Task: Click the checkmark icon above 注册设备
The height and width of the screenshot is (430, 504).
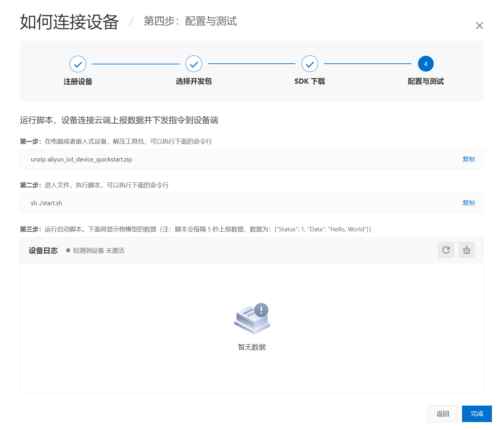Action: pos(77,64)
